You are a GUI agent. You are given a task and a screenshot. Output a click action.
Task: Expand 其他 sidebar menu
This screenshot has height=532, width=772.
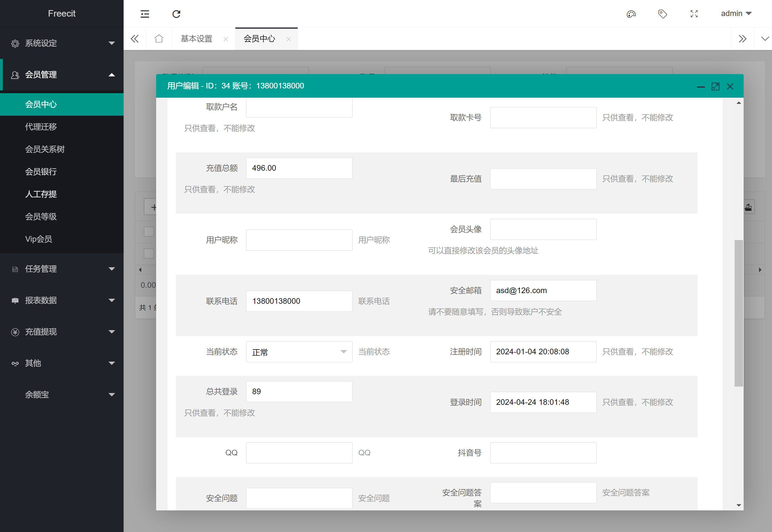(62, 363)
